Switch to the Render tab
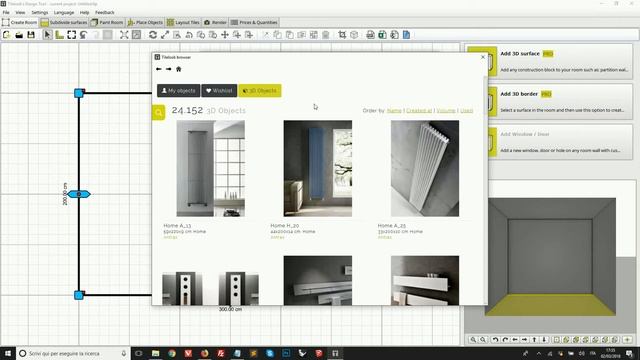Viewport: 640px width, 360px height. (215, 22)
